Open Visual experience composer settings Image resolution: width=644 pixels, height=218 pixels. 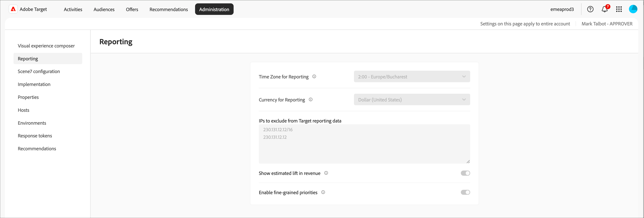46,46
